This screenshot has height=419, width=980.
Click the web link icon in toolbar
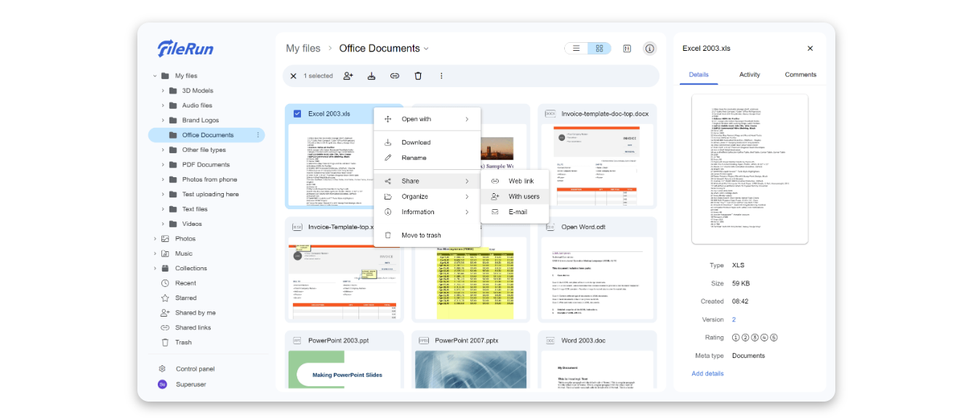click(395, 76)
